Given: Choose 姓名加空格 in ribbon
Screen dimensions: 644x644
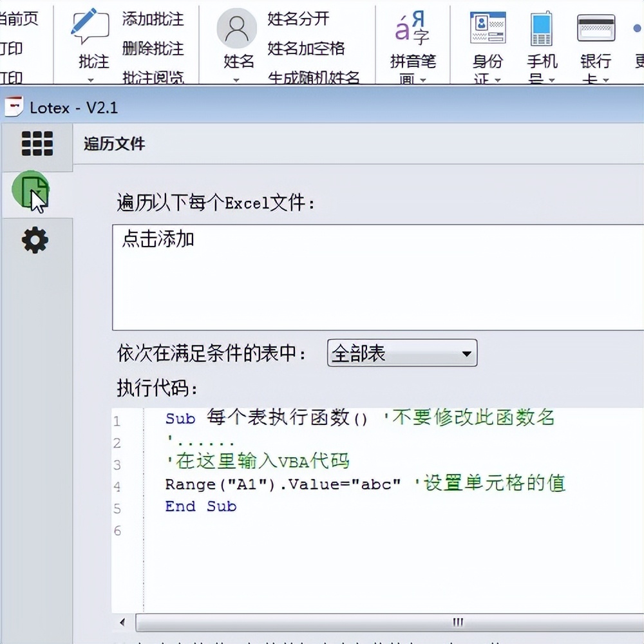Looking at the screenshot, I should click(x=306, y=48).
